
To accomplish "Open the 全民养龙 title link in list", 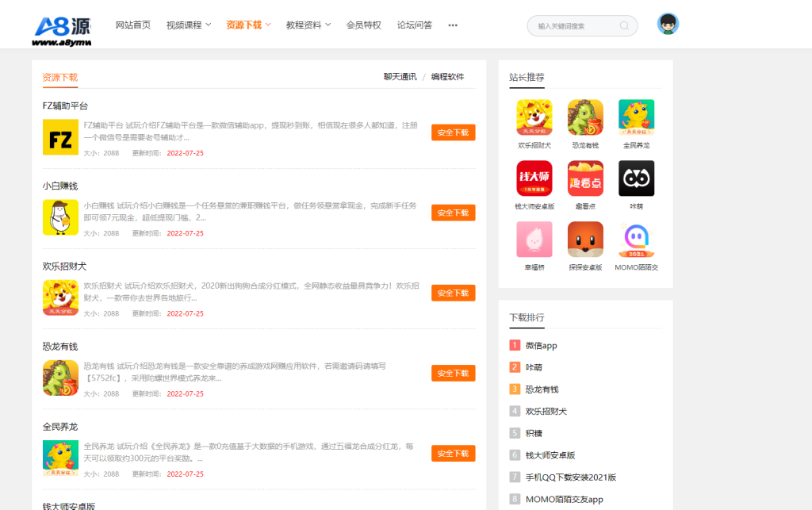I will point(60,428).
